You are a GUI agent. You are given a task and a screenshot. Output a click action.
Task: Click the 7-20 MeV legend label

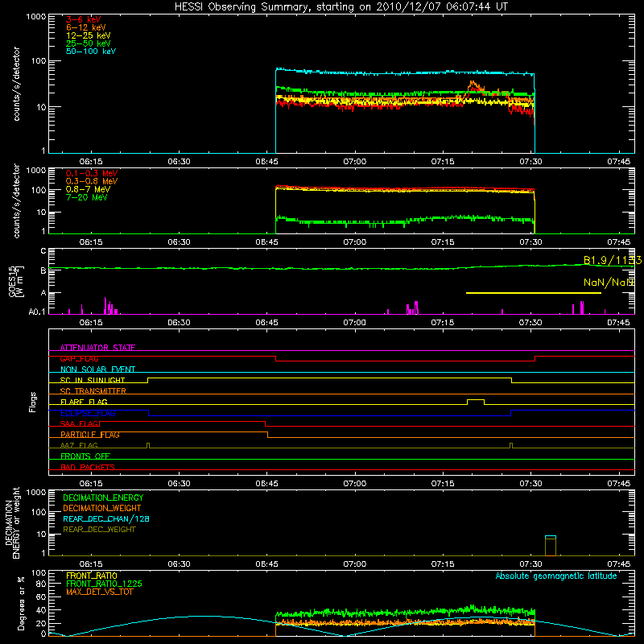[x=87, y=197]
